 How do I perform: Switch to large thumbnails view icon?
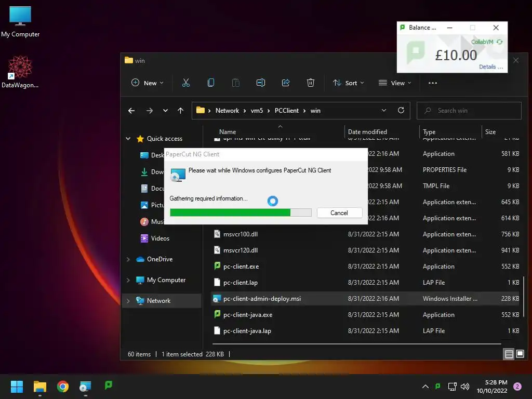(x=520, y=354)
